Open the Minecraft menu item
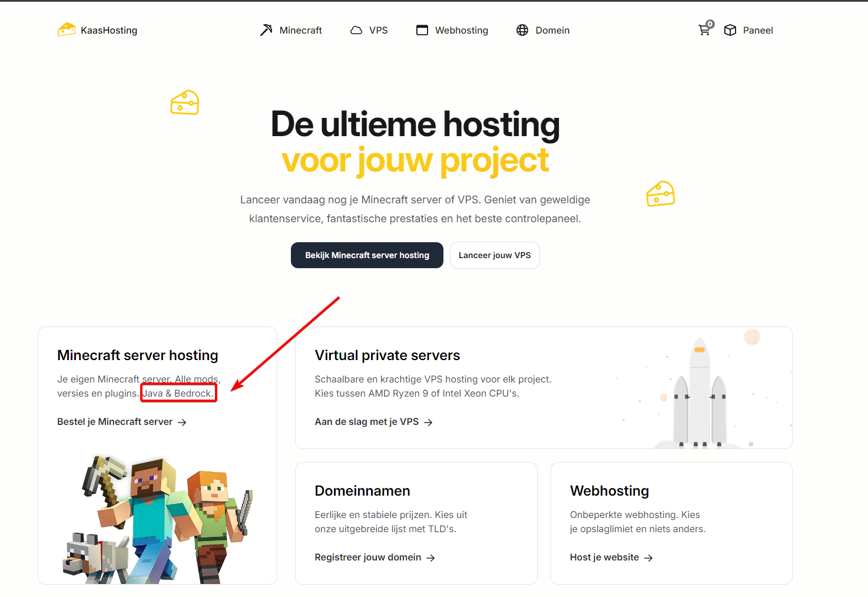 pyautogui.click(x=300, y=30)
